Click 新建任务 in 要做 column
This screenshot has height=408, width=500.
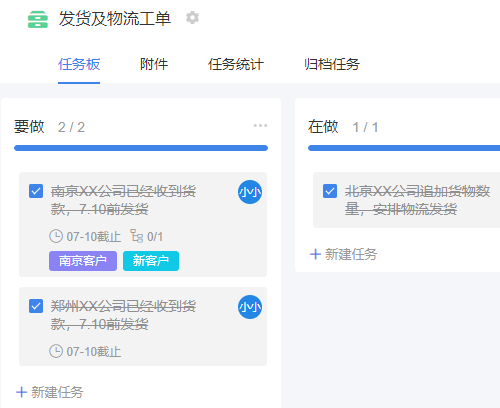[x=57, y=392]
